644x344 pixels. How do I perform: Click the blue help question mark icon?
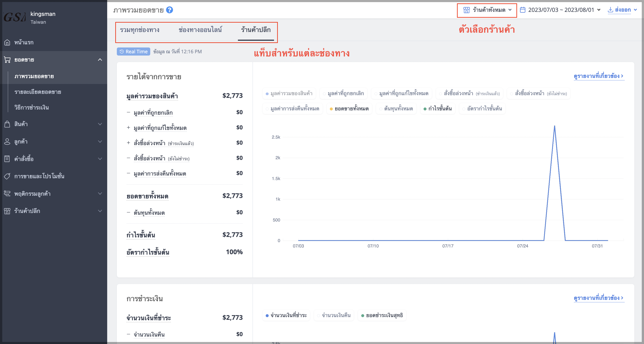170,10
